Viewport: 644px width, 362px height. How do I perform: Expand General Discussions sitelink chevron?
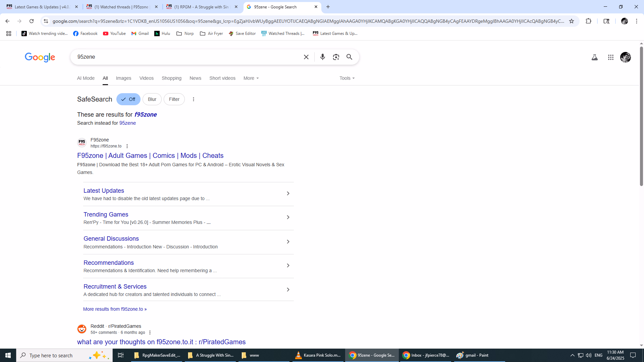(x=288, y=242)
